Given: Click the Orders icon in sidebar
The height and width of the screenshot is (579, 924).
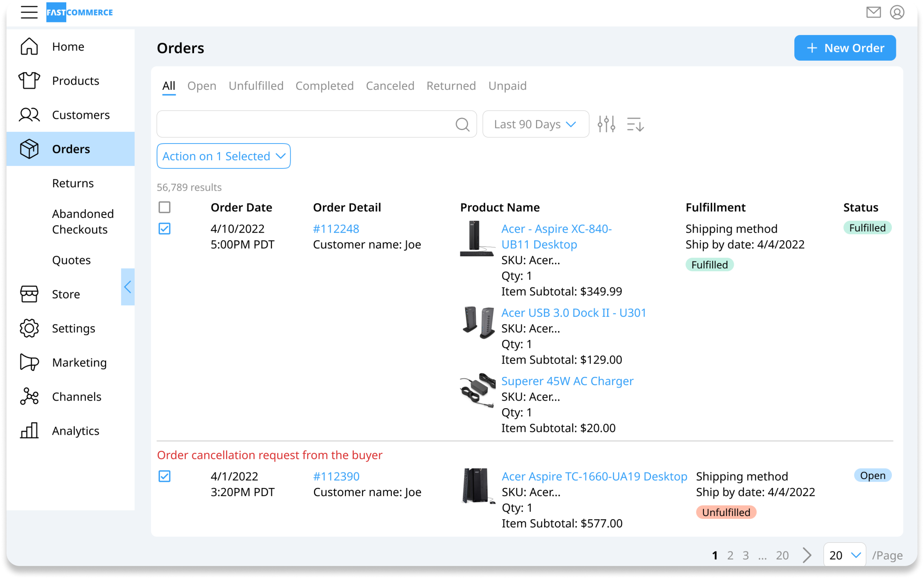Looking at the screenshot, I should coord(29,148).
